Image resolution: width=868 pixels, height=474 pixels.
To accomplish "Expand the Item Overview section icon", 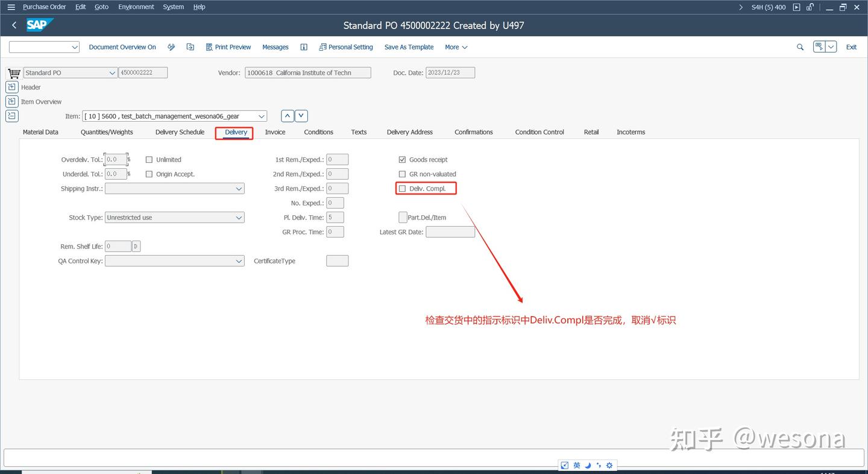I will coord(11,101).
